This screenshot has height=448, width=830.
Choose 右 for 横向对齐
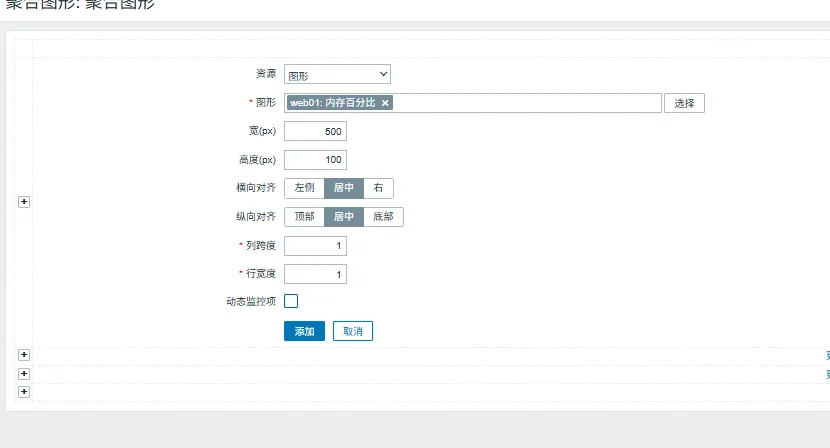[378, 188]
